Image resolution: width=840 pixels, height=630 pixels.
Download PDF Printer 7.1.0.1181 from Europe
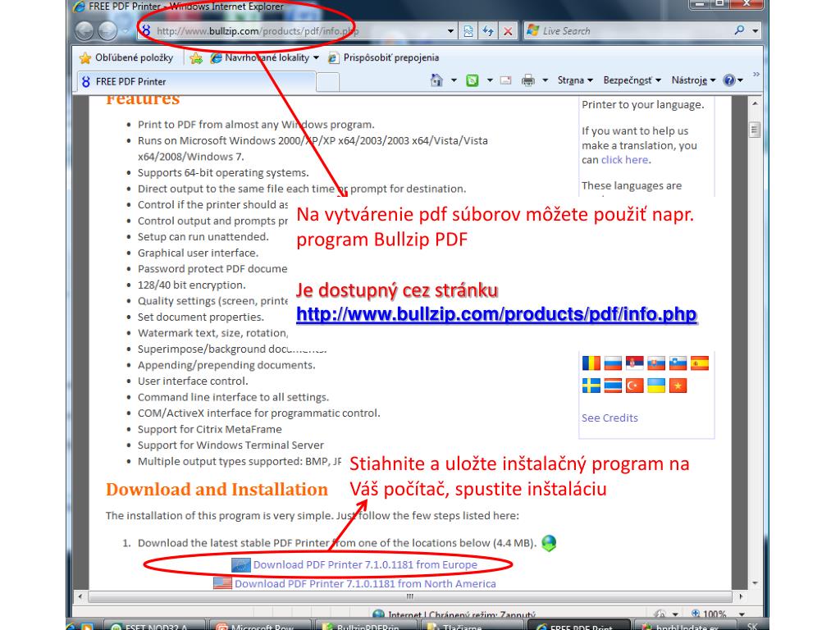(365, 564)
